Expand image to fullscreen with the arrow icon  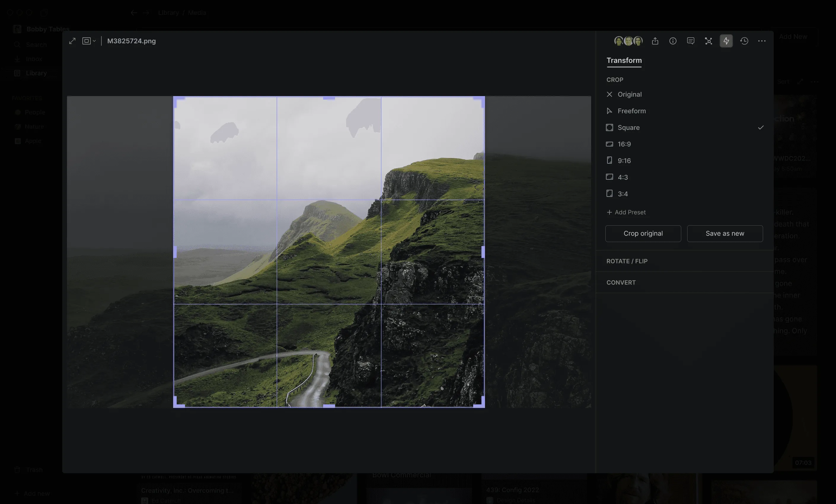72,41
